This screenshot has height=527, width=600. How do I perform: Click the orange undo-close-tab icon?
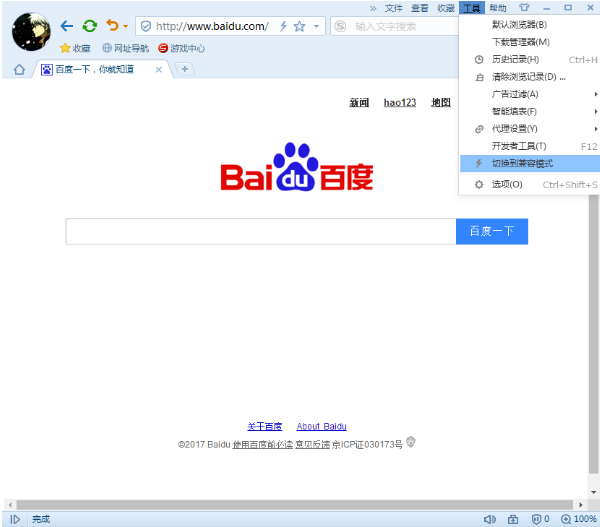click(112, 25)
